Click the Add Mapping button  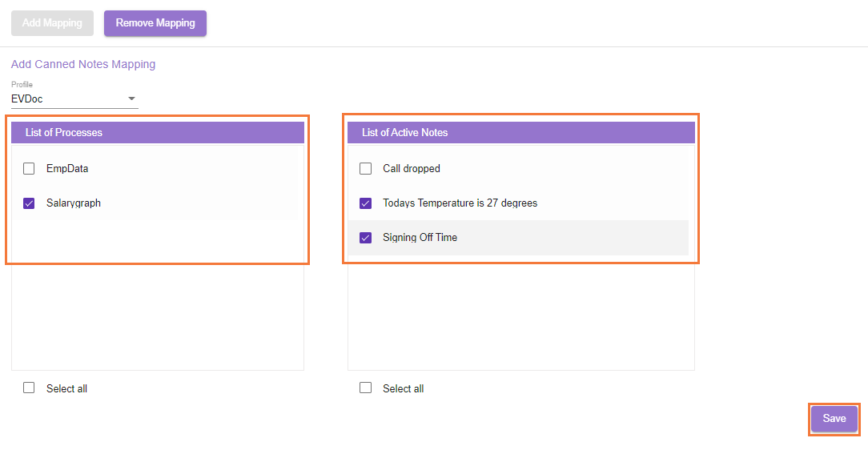52,23
